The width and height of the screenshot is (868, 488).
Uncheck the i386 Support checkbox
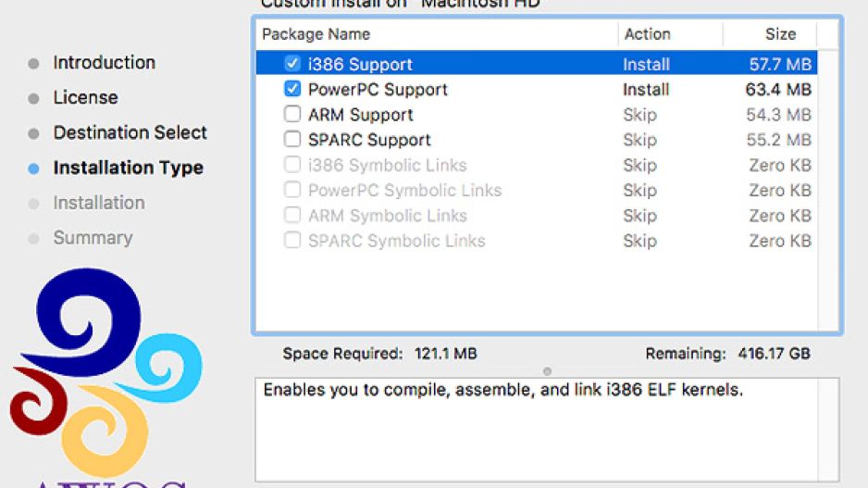(x=292, y=64)
